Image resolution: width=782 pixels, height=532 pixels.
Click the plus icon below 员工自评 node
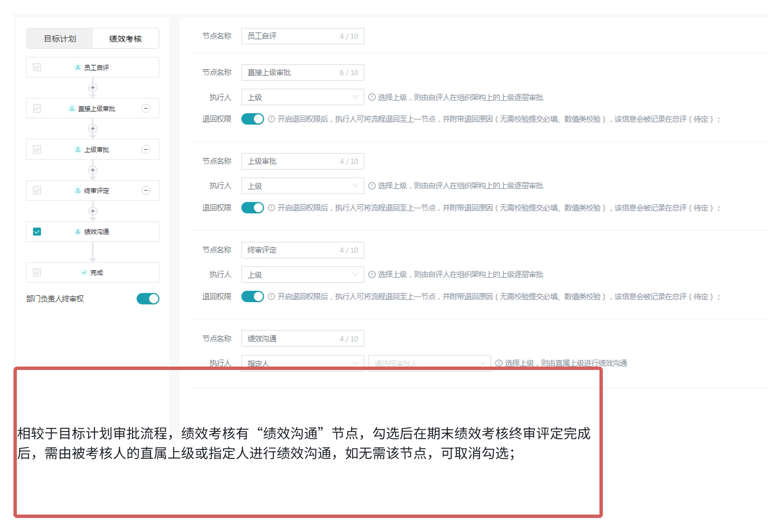(93, 88)
